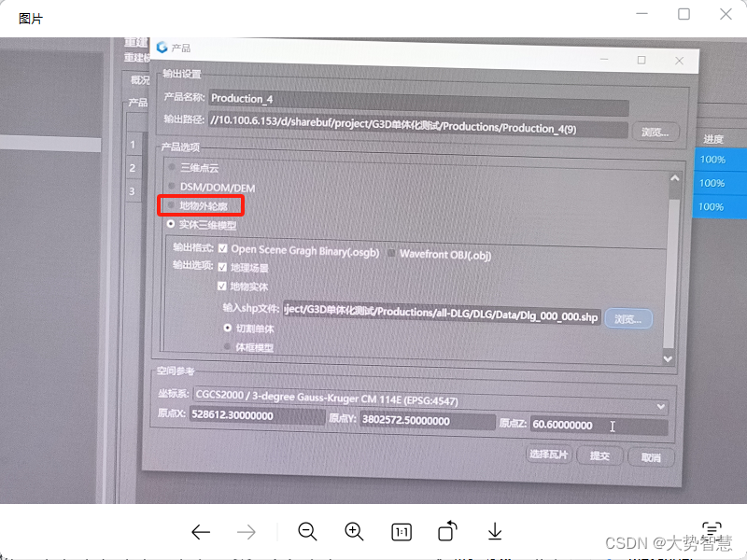Maximize the 图片 viewer window
The height and width of the screenshot is (560, 747).
pyautogui.click(x=684, y=14)
